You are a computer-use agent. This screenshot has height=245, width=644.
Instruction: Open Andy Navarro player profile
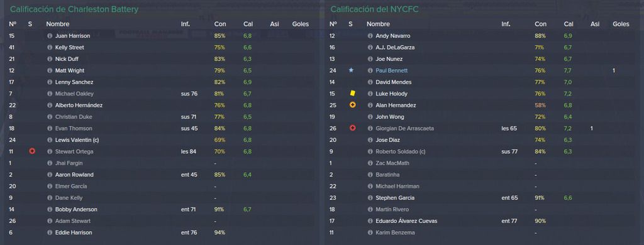[x=392, y=36]
